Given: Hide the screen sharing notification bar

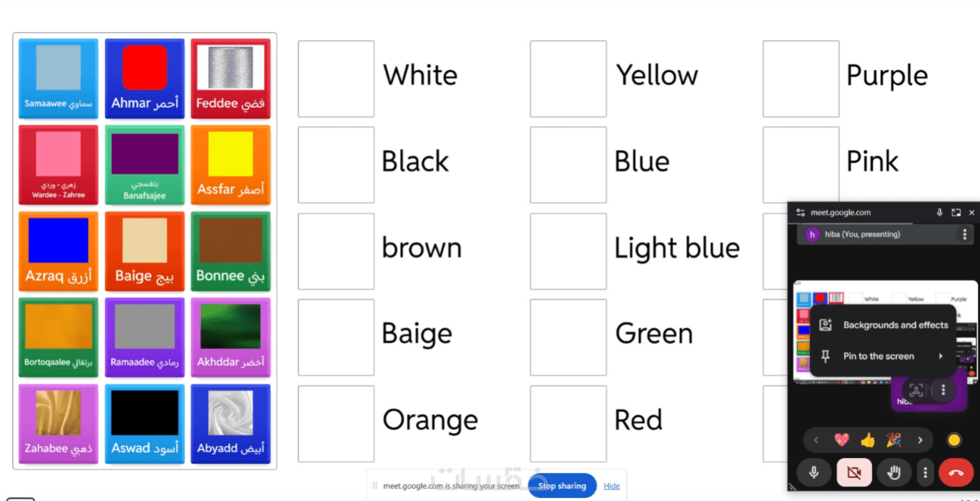Looking at the screenshot, I should pos(612,485).
